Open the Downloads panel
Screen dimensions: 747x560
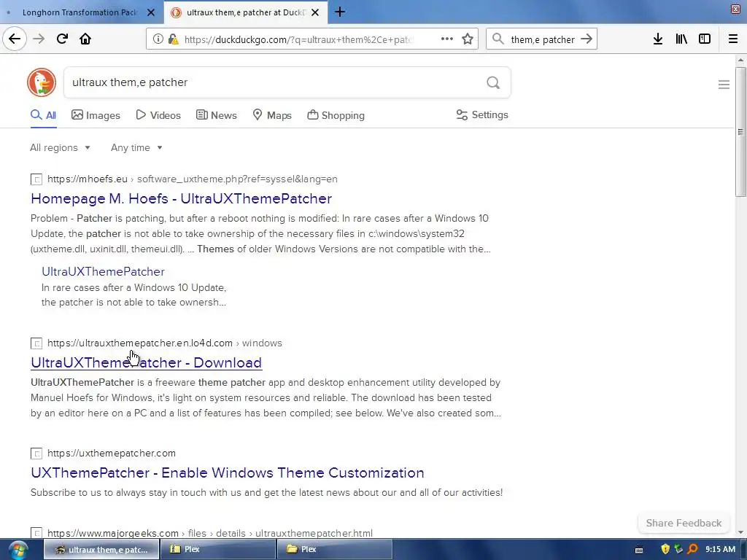[658, 39]
